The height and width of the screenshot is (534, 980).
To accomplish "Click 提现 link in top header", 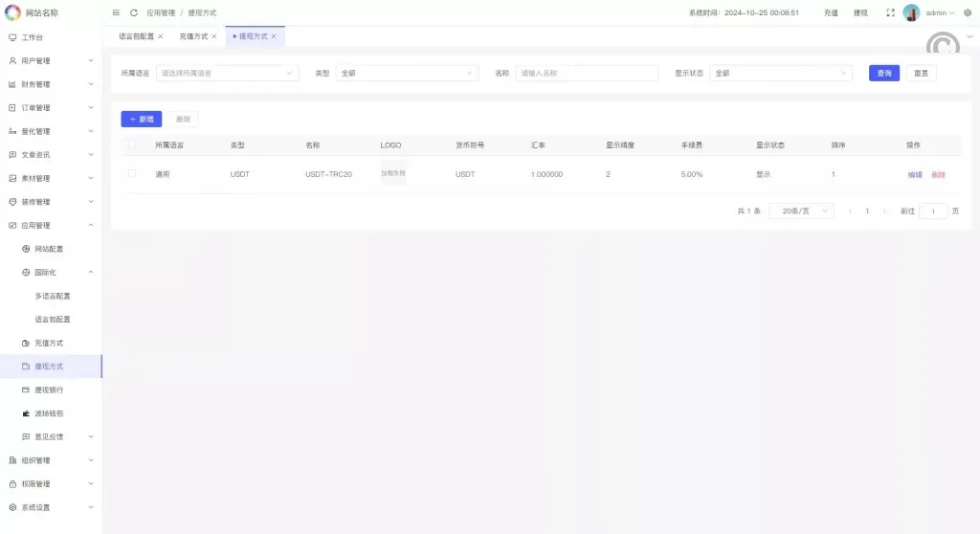I will (860, 12).
